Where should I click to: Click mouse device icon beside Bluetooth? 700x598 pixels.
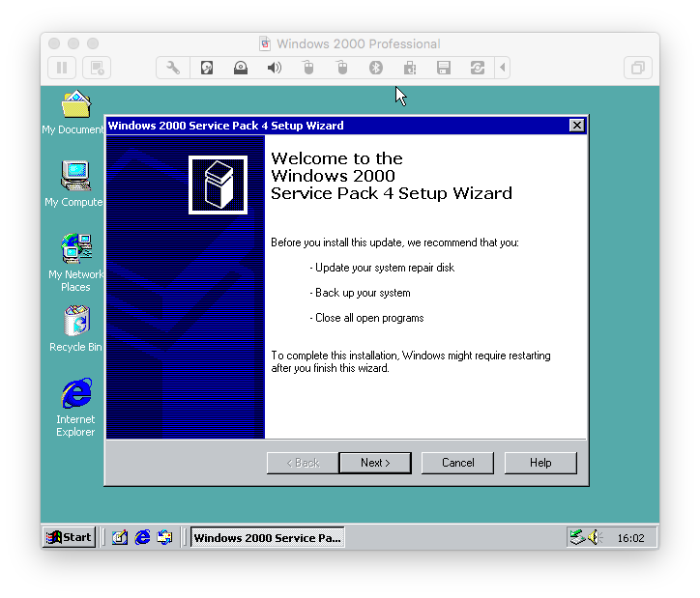pos(342,68)
